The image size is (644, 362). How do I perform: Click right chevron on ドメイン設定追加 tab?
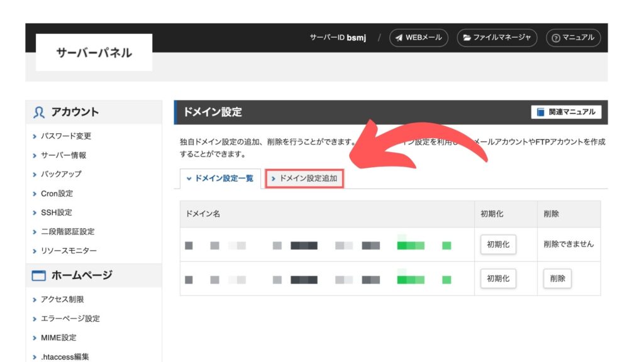click(x=274, y=178)
